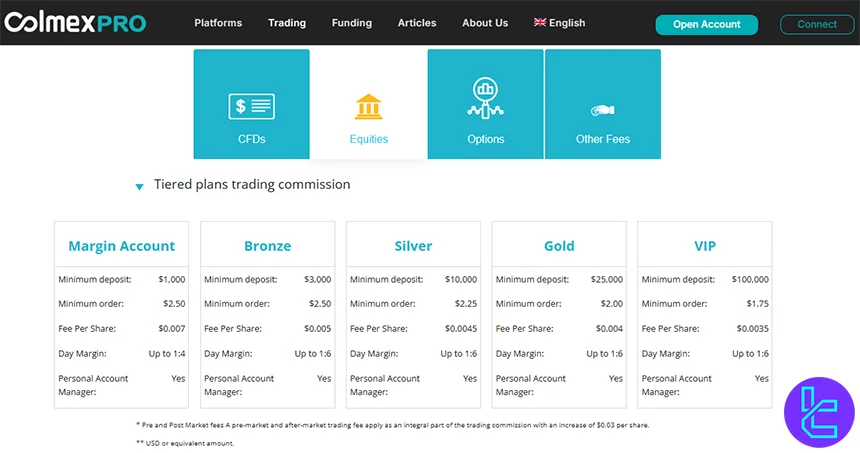The width and height of the screenshot is (860, 453).
Task: Click the Equities bank building icon
Action: click(x=369, y=107)
